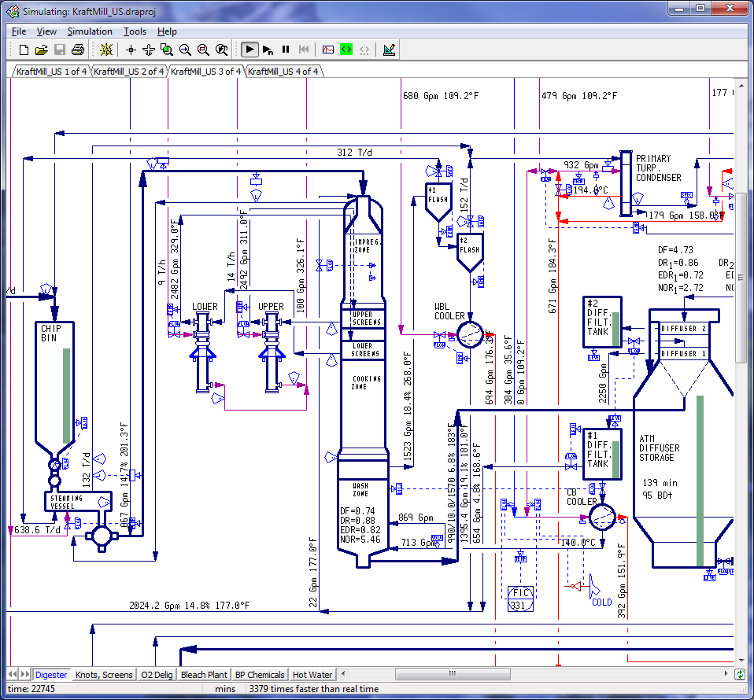Screen dimensions: 754x700
Task: Pause the simulation
Action: (x=286, y=50)
